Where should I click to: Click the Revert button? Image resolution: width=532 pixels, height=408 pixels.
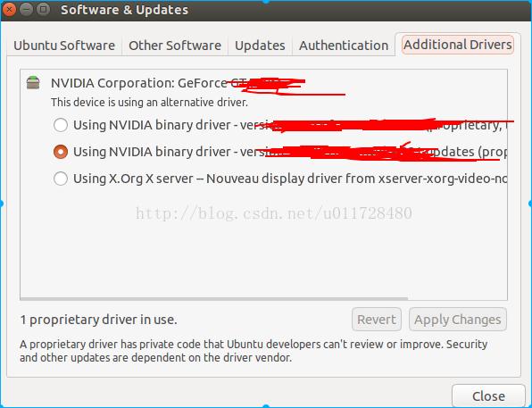tap(377, 320)
